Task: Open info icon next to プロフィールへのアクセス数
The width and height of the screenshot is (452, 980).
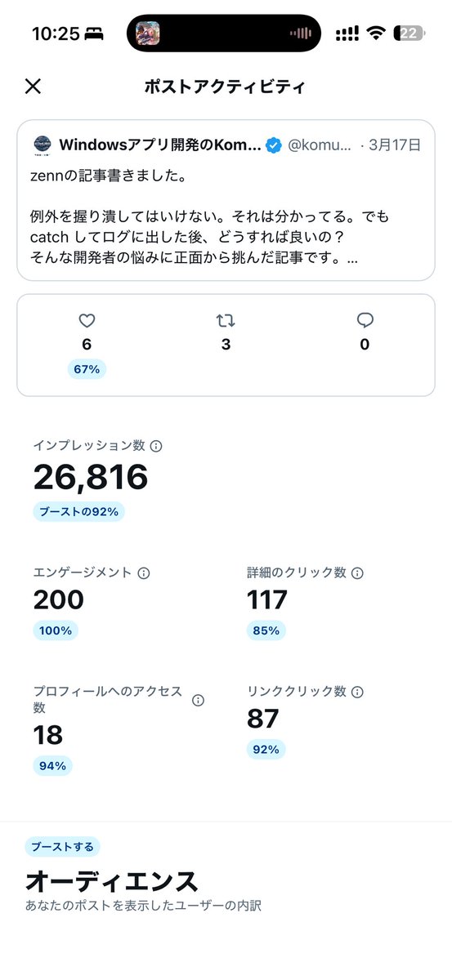Action: tap(198, 701)
